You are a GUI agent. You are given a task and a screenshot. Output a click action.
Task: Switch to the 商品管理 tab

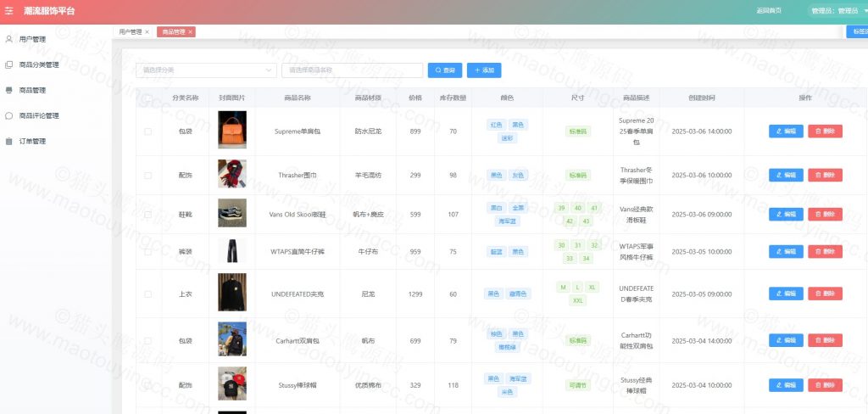click(174, 32)
